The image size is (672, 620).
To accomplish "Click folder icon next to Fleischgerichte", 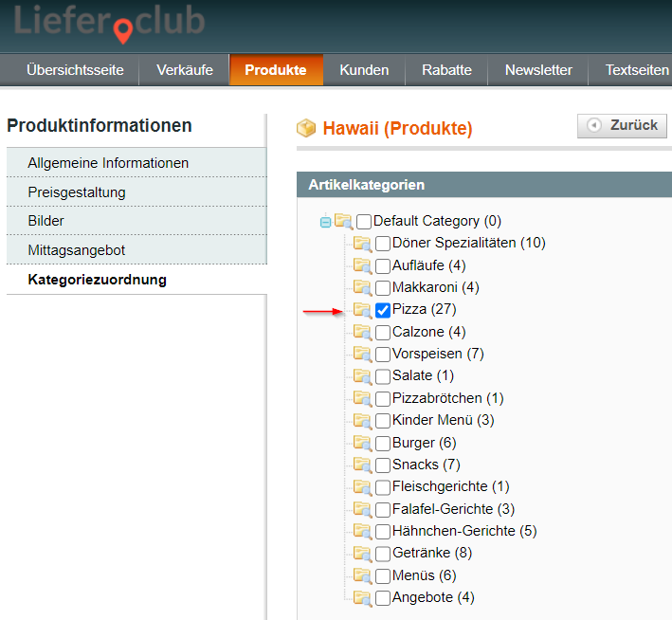I will point(363,486).
